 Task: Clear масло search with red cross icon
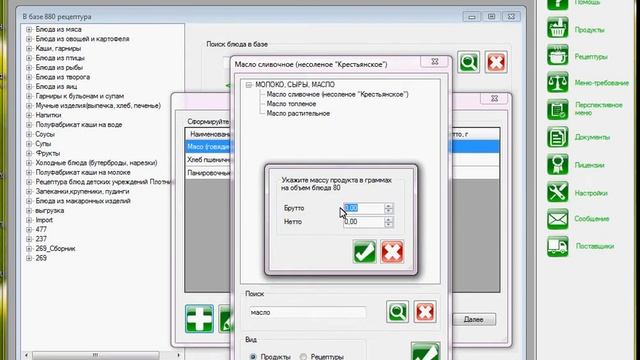(x=424, y=312)
